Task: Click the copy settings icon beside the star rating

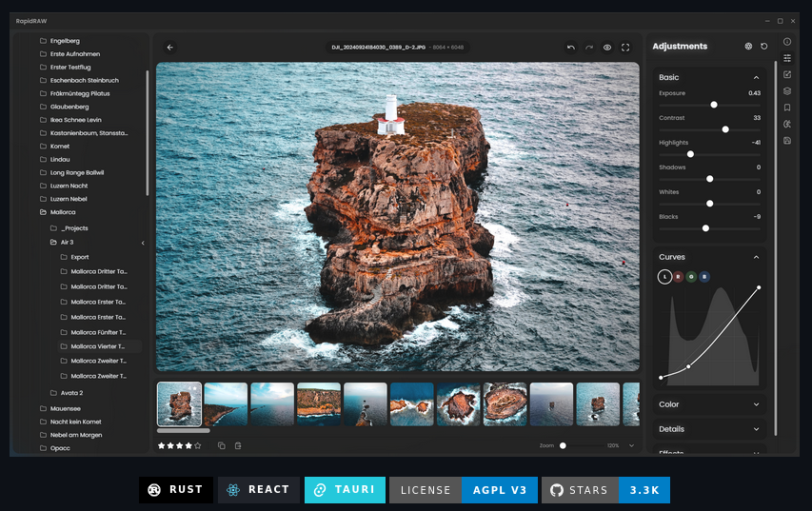Action: 221,445
